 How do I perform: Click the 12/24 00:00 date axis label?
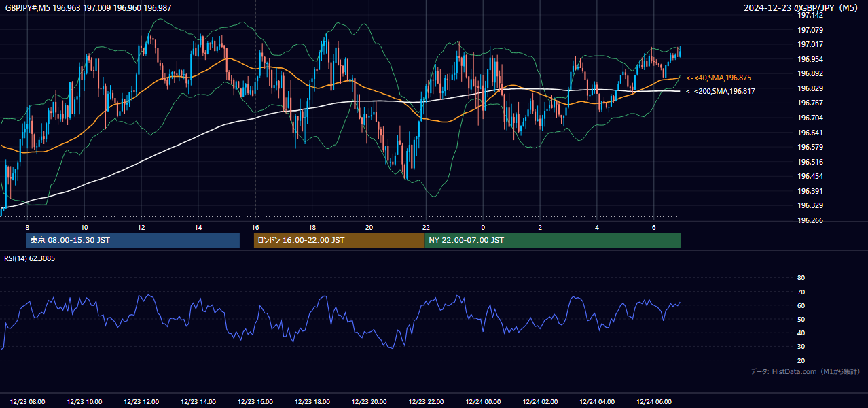484,401
